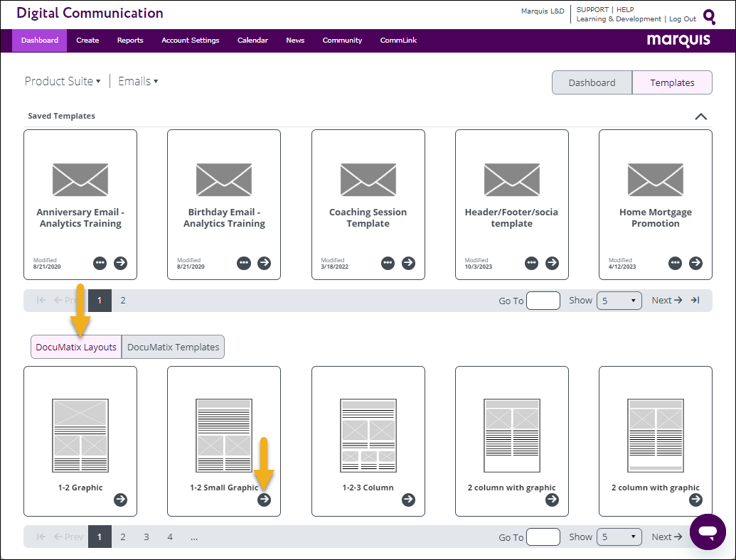
Task: Show options menu for Header/Footer/social template
Action: (x=531, y=263)
